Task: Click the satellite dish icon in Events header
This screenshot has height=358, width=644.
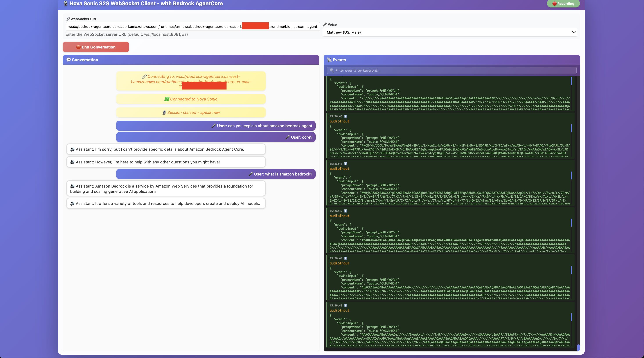Action: (329, 60)
